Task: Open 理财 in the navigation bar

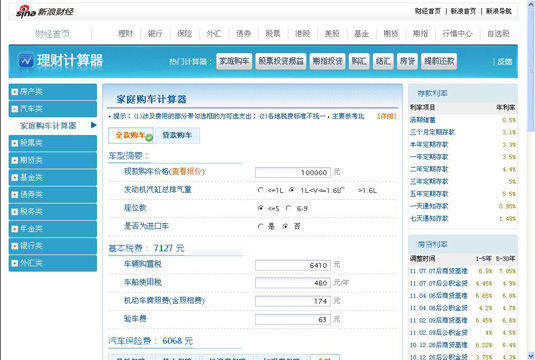Action: tap(125, 33)
